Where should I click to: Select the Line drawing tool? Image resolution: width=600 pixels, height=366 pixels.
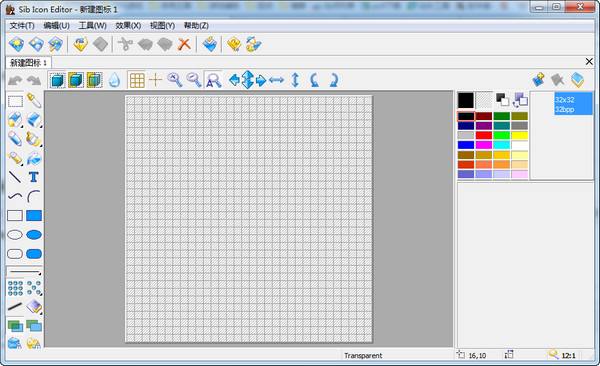[15, 177]
